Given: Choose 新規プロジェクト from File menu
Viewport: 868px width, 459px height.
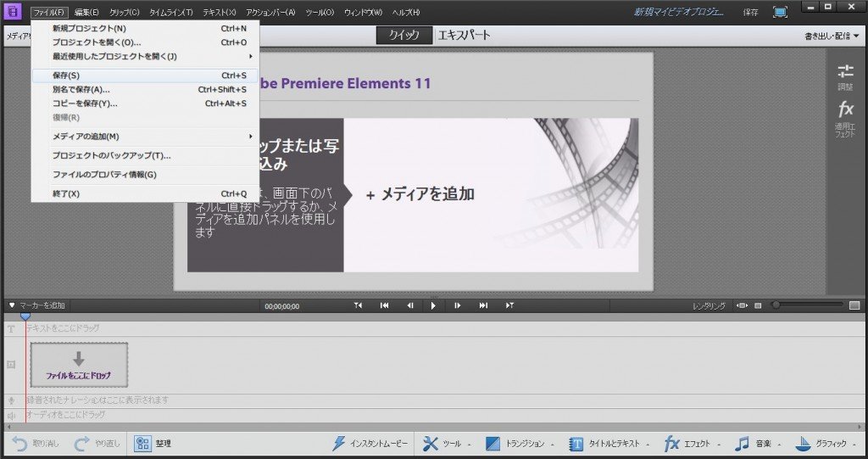Looking at the screenshot, I should pos(145,28).
